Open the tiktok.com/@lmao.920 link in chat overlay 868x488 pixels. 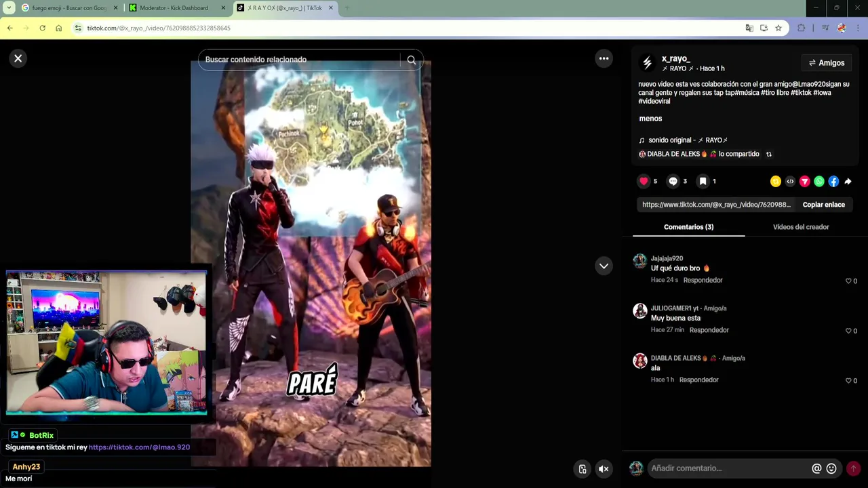pyautogui.click(x=139, y=447)
